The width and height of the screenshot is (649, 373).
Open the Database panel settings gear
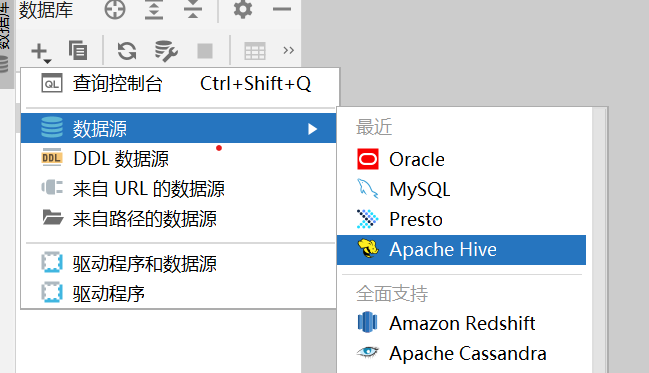tap(243, 9)
